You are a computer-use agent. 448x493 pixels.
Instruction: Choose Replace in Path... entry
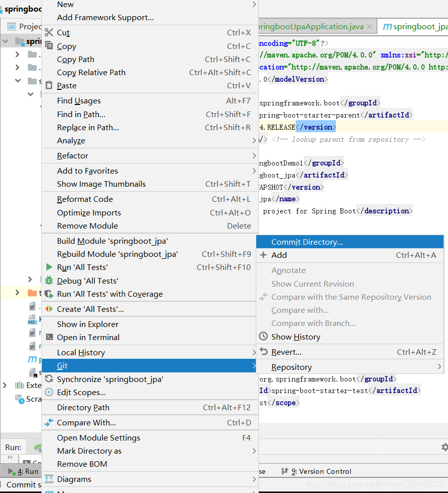click(150, 127)
